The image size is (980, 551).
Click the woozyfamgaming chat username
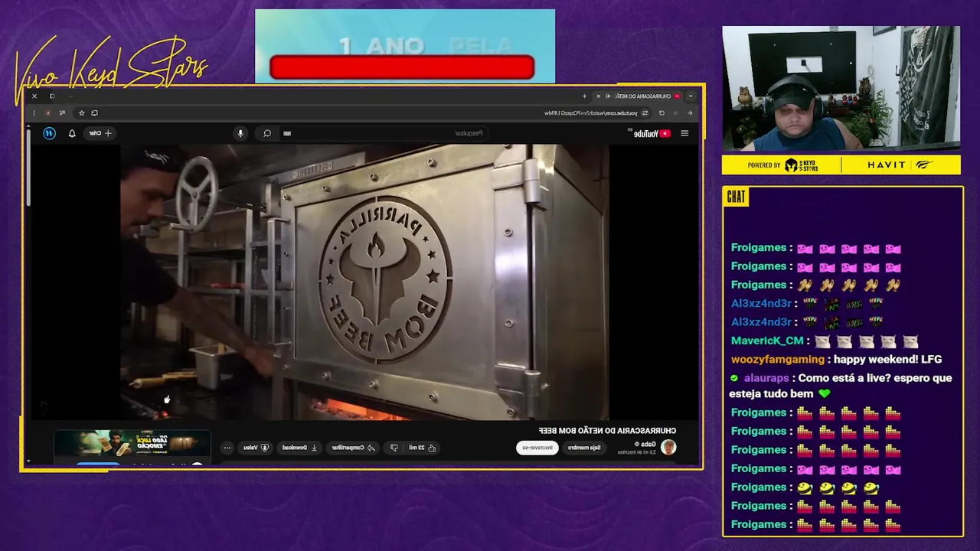(778, 359)
